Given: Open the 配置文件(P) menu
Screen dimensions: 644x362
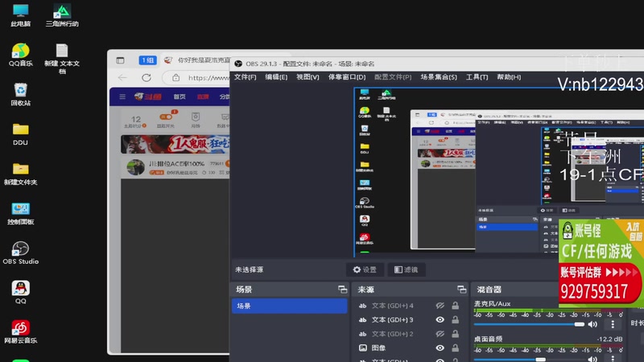Looking at the screenshot, I should 393,77.
